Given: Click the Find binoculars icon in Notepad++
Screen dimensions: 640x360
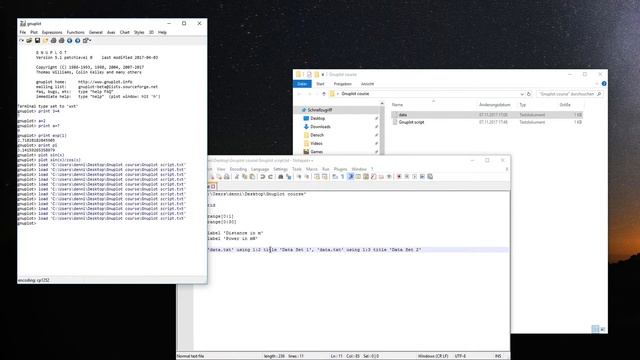Looking at the screenshot, I should [281, 177].
